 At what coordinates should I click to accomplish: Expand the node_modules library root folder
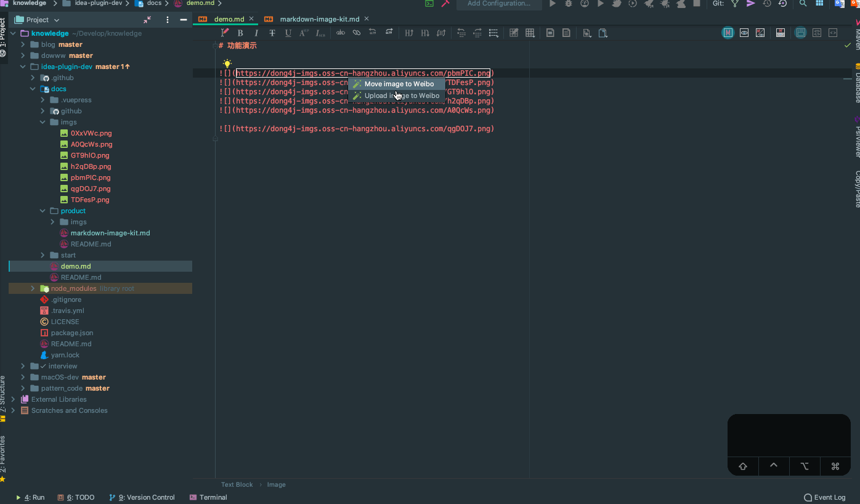(33, 288)
